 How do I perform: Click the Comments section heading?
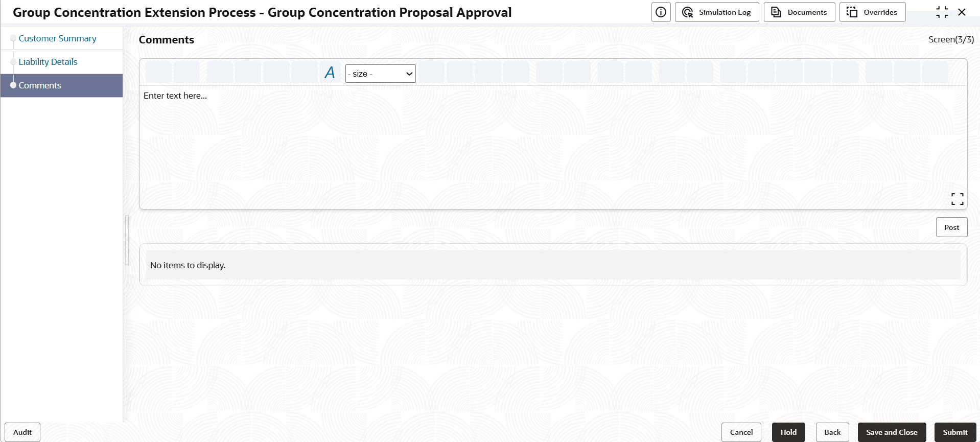[x=167, y=40]
